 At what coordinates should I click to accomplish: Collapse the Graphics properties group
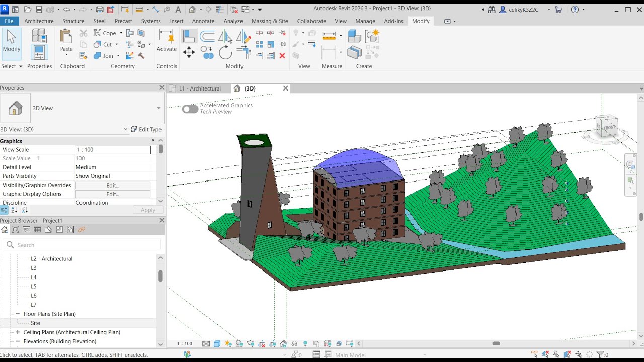(x=153, y=141)
